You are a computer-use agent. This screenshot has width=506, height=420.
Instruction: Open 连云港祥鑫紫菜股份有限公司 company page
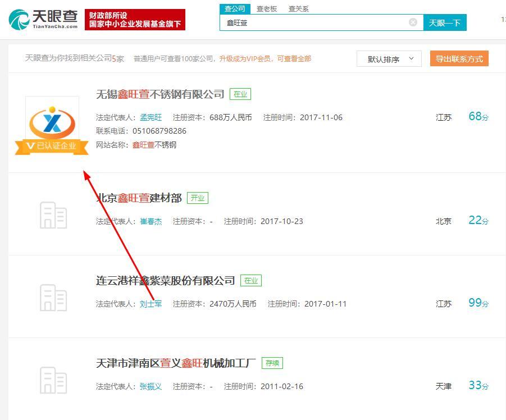tap(165, 281)
